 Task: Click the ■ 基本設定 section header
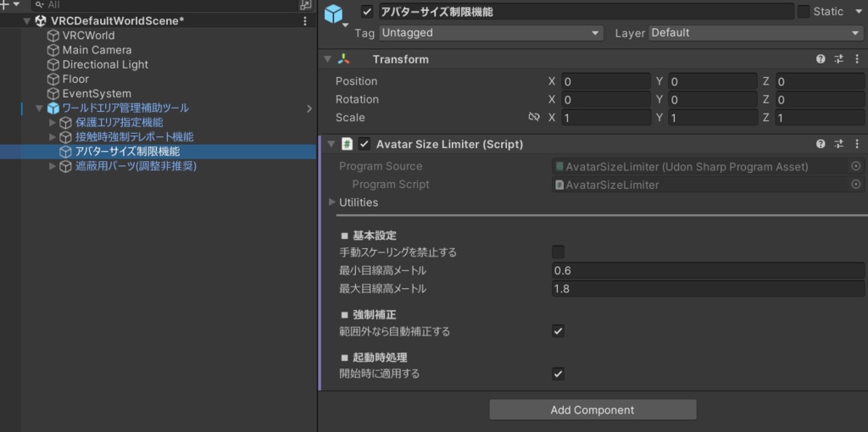click(x=368, y=235)
